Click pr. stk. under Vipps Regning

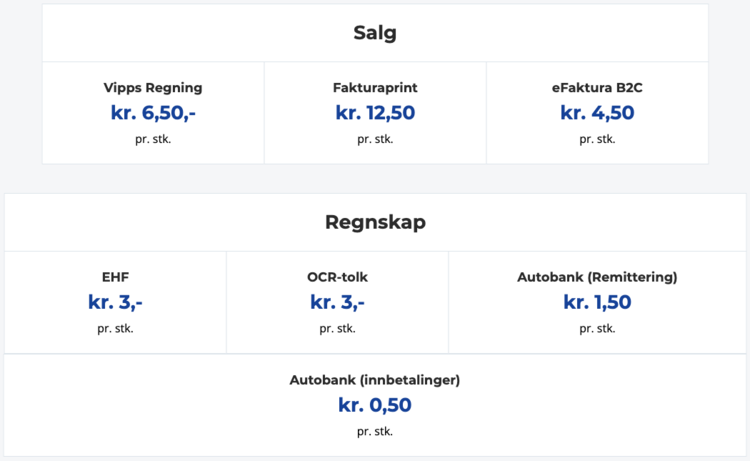click(x=153, y=139)
